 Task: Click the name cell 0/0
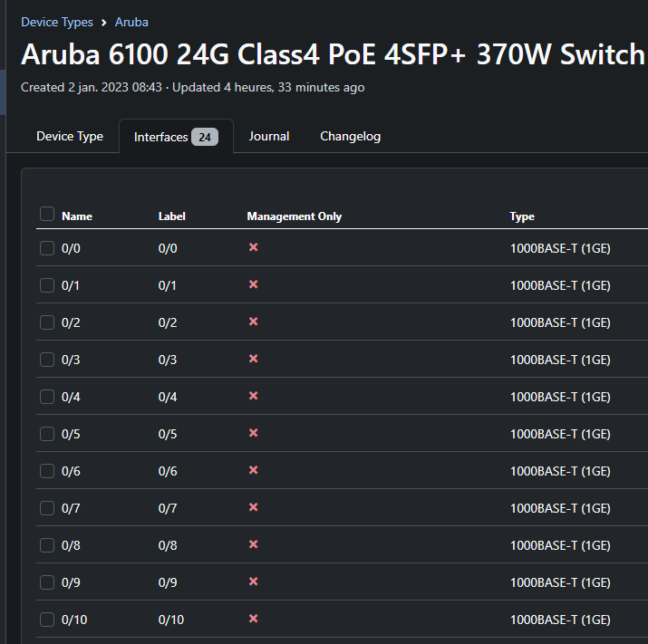71,248
